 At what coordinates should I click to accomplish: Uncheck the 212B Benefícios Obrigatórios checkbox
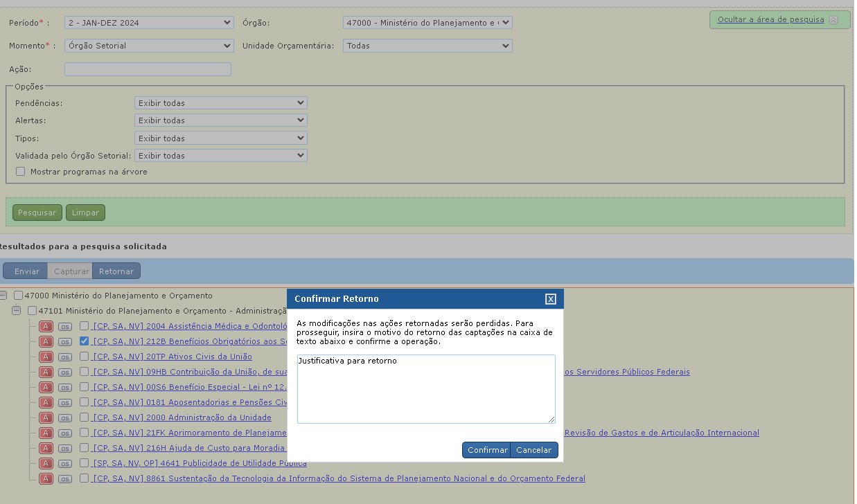[x=84, y=341]
